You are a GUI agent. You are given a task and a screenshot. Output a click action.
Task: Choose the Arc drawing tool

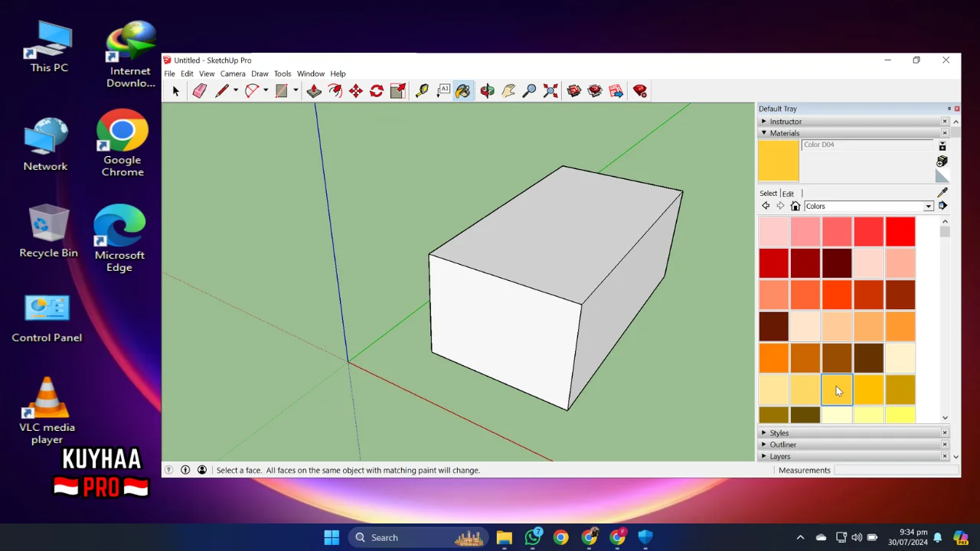click(251, 91)
